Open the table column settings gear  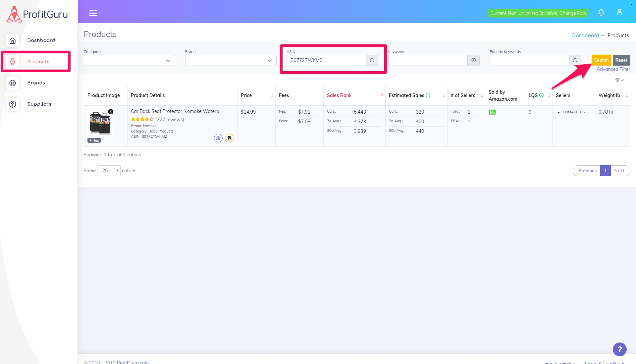point(619,80)
